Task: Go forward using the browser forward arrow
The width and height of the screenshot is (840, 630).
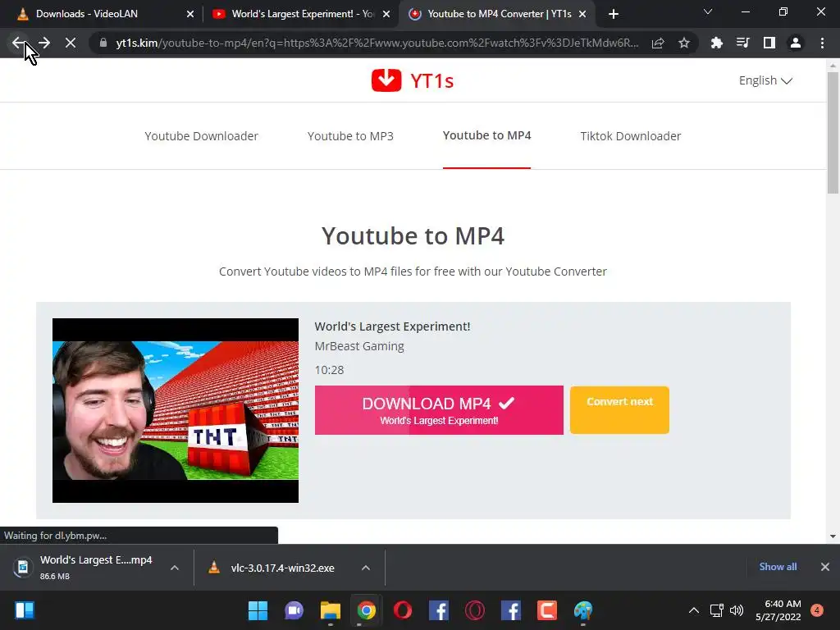Action: point(44,43)
